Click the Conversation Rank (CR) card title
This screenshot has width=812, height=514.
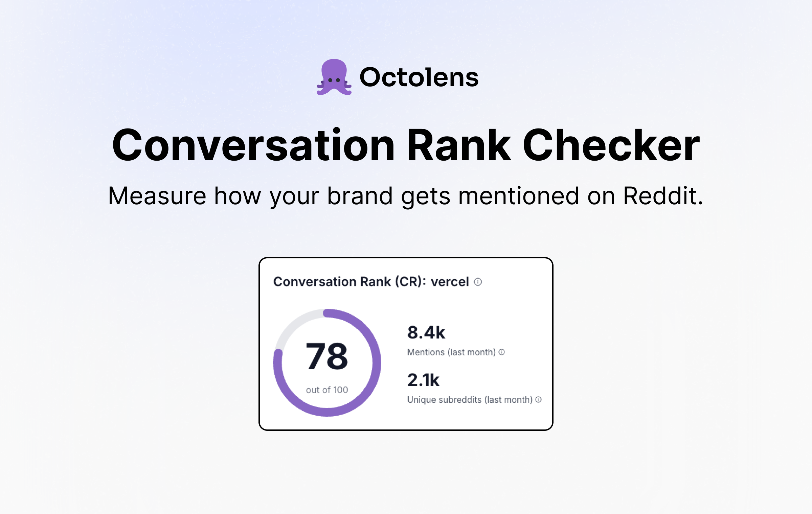pyautogui.click(x=349, y=282)
